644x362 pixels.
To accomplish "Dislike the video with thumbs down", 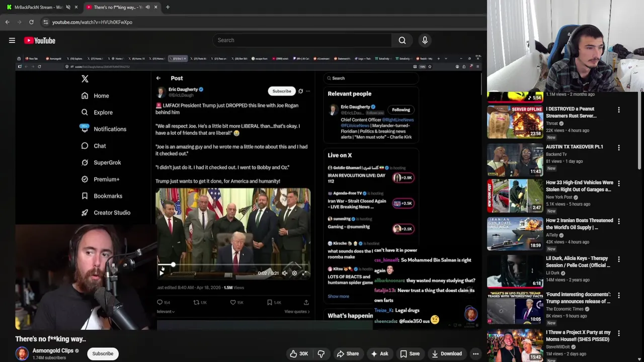I will point(321,354).
